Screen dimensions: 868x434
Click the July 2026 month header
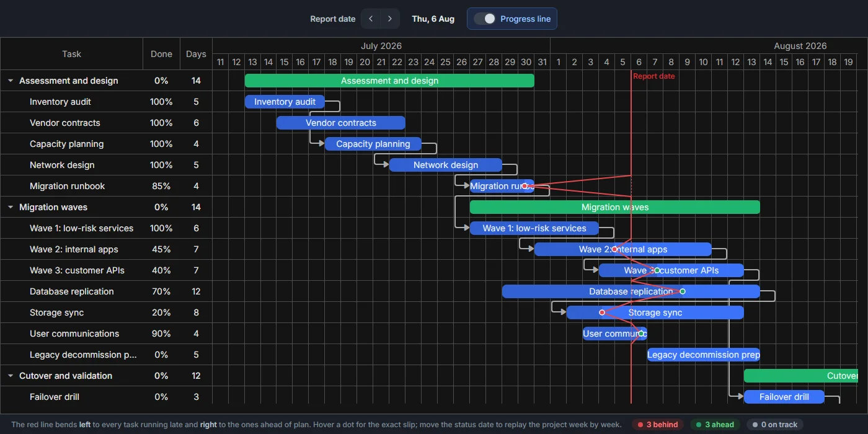click(381, 46)
